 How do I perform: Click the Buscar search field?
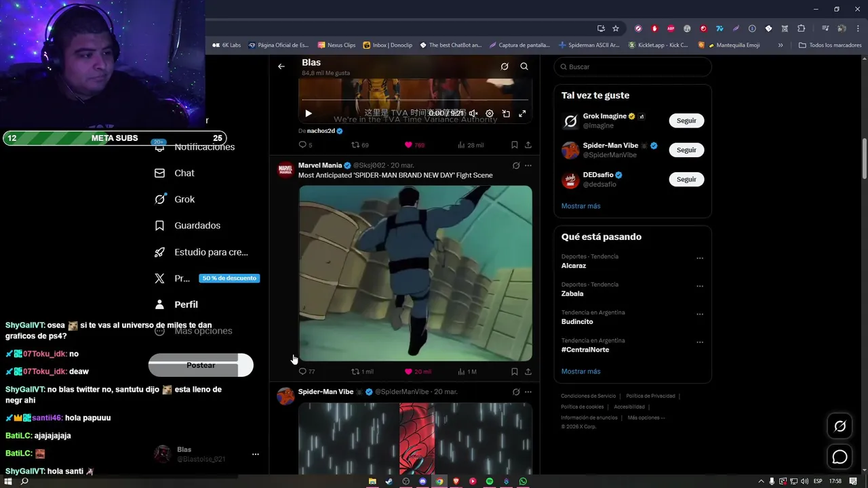pyautogui.click(x=633, y=66)
